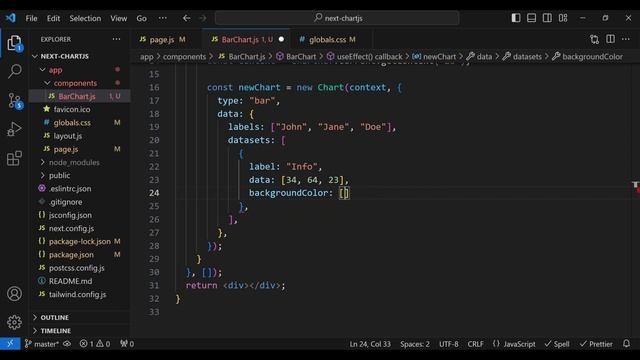Open View menu
This screenshot has width=640, height=360.
point(118,18)
